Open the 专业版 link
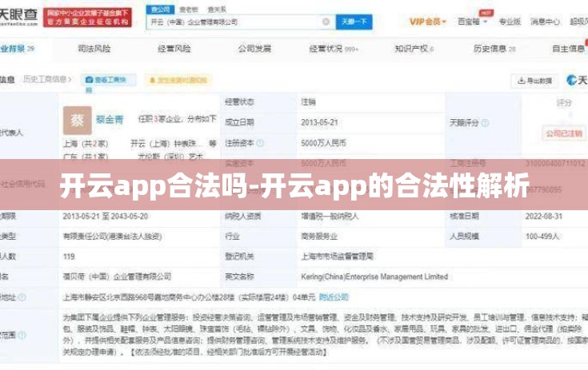Viewport: 588px width, 370px height. point(510,22)
